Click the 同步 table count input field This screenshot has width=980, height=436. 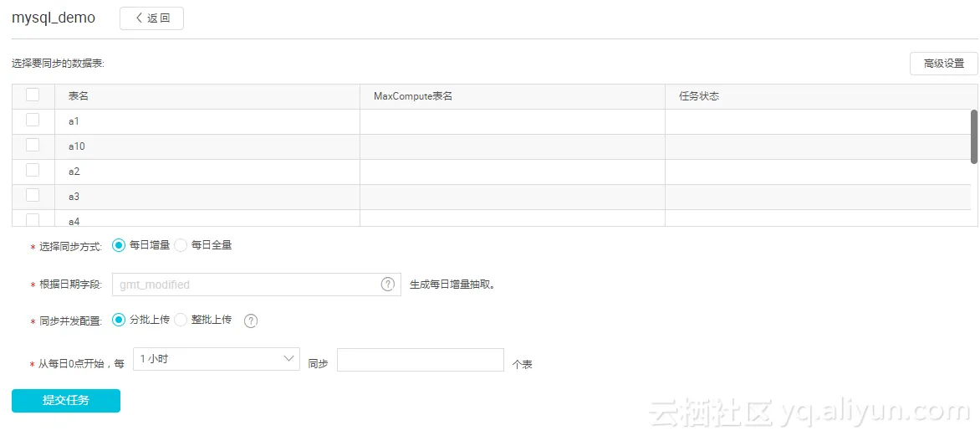tap(421, 360)
